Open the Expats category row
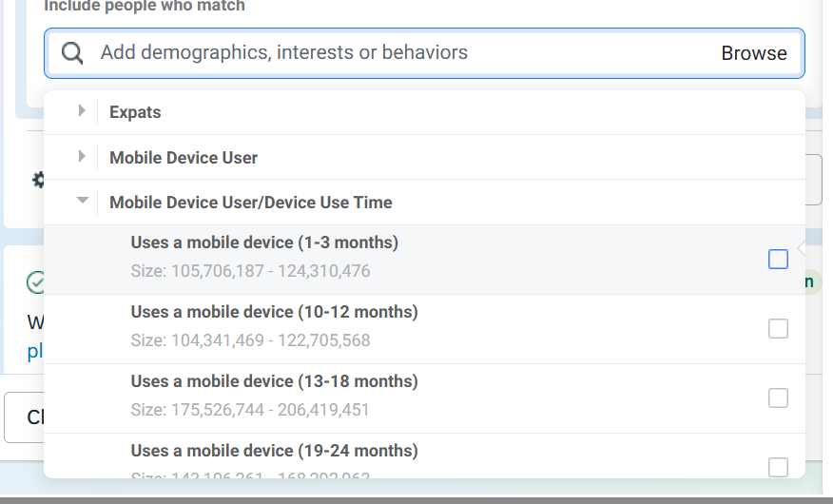 click(135, 112)
